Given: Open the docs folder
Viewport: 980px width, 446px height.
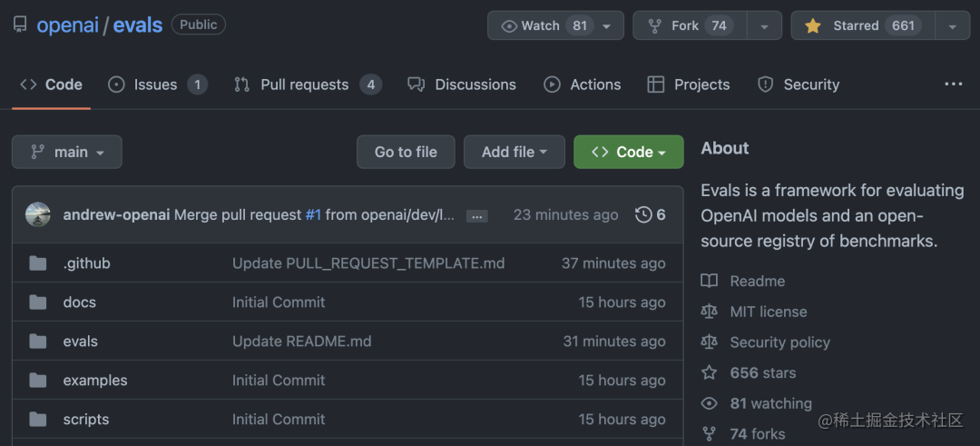Looking at the screenshot, I should (79, 302).
